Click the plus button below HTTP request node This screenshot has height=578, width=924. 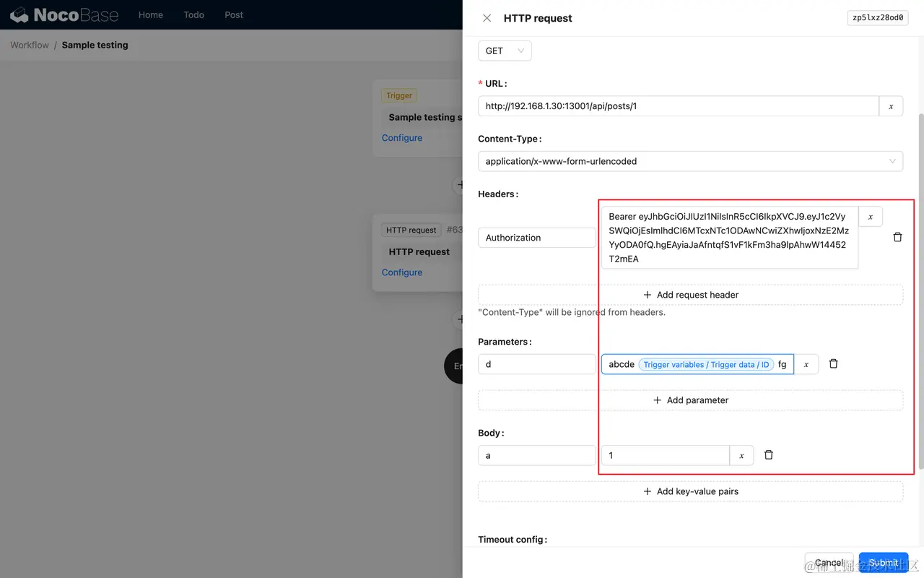pyautogui.click(x=458, y=319)
